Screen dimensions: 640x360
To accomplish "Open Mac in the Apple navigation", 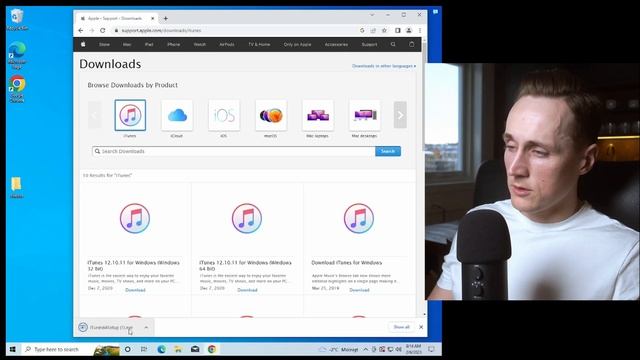I will coord(127,44).
